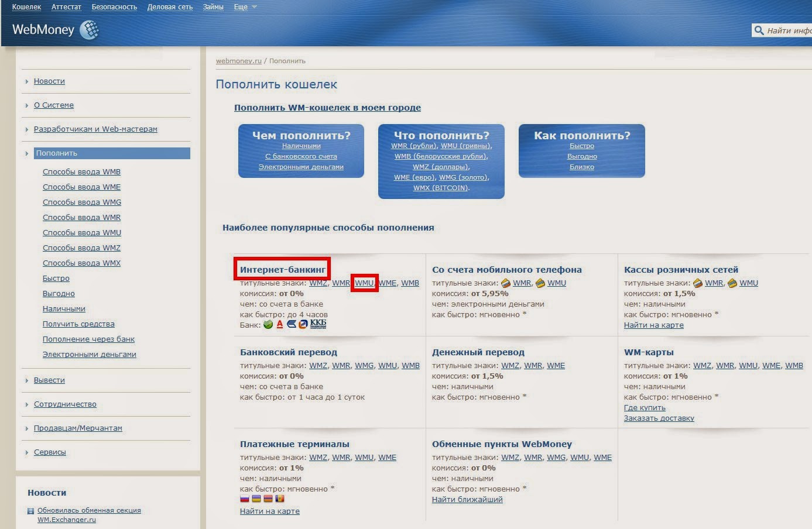Image resolution: width=812 pixels, height=529 pixels.
Task: Open the Со счета мобильного телефона heading
Action: coord(507,270)
